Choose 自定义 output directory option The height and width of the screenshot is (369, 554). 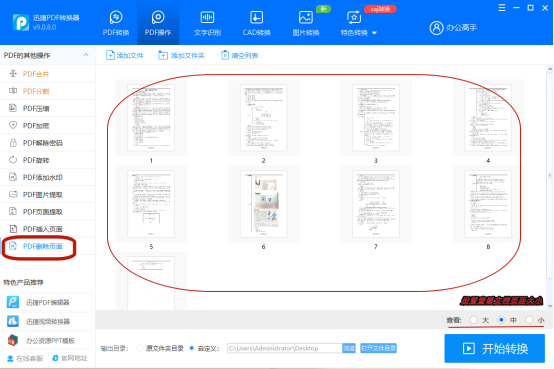(x=192, y=348)
